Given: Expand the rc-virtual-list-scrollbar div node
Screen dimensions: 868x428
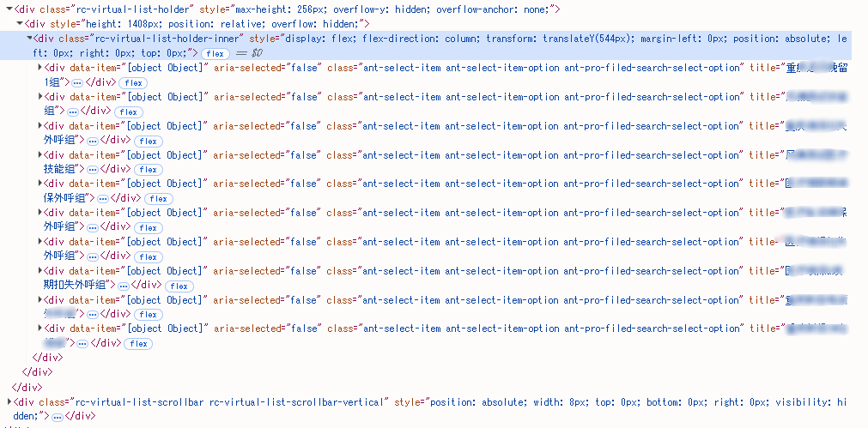Looking at the screenshot, I should (x=9, y=402).
